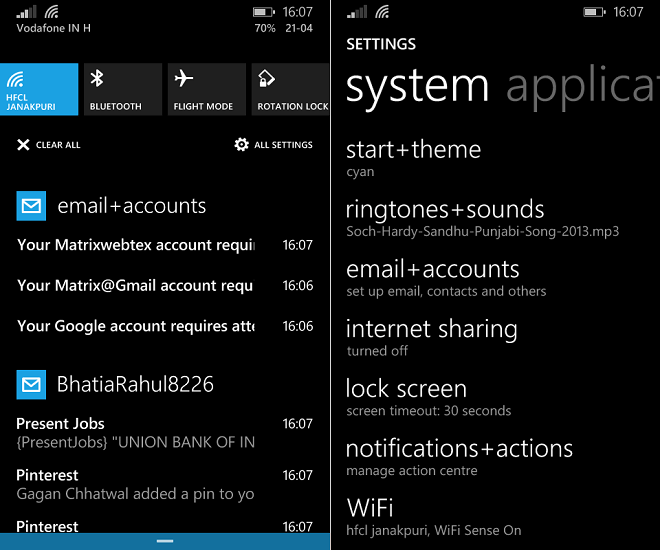Tap the 16:07 clock in Settings status bar
The height and width of the screenshot is (550, 660).
(x=628, y=12)
